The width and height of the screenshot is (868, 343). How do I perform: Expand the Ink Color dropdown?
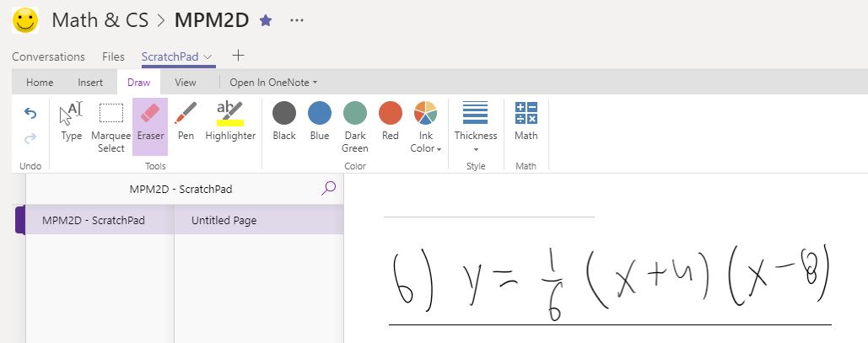[426, 128]
